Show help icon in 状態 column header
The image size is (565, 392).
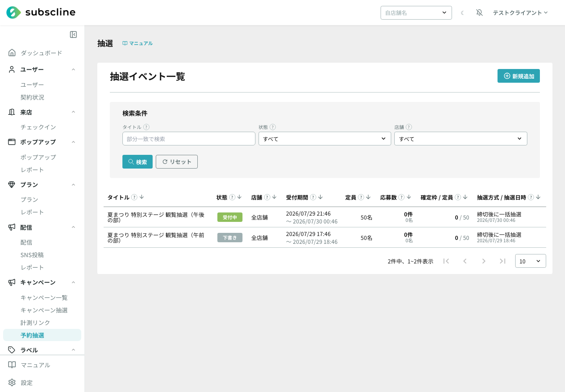[232, 197]
